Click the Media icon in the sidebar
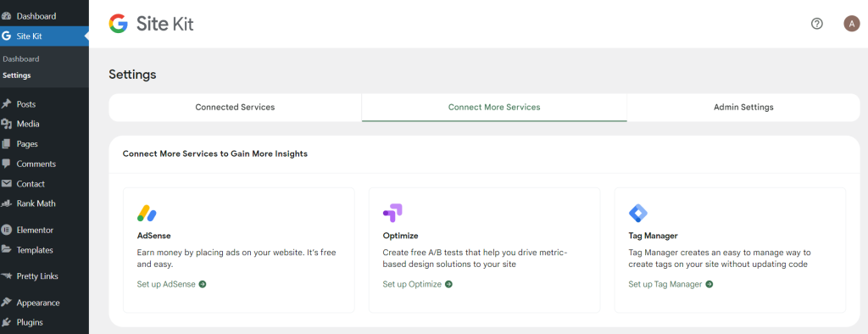The width and height of the screenshot is (868, 334). coord(7,124)
